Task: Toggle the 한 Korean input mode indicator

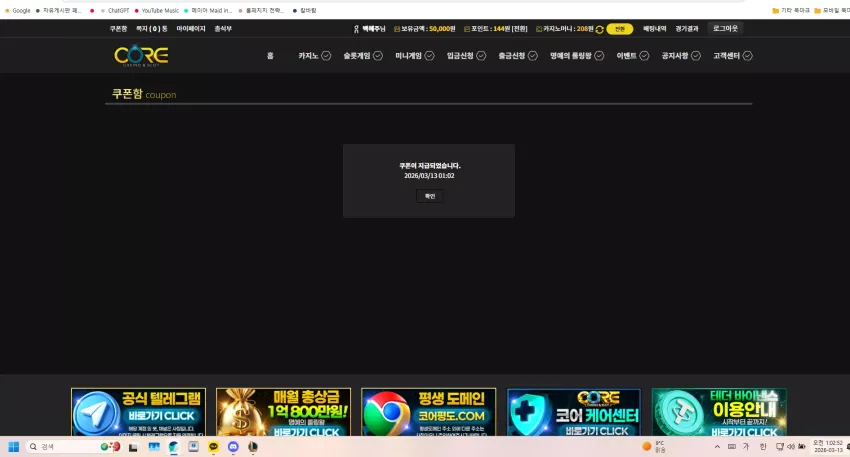Action: pyautogui.click(x=763, y=447)
